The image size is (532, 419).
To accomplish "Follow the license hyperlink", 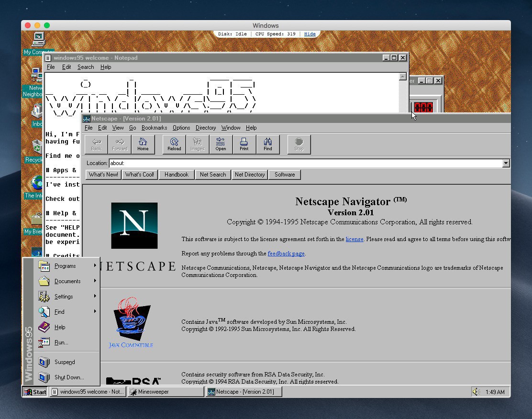I will [x=354, y=239].
